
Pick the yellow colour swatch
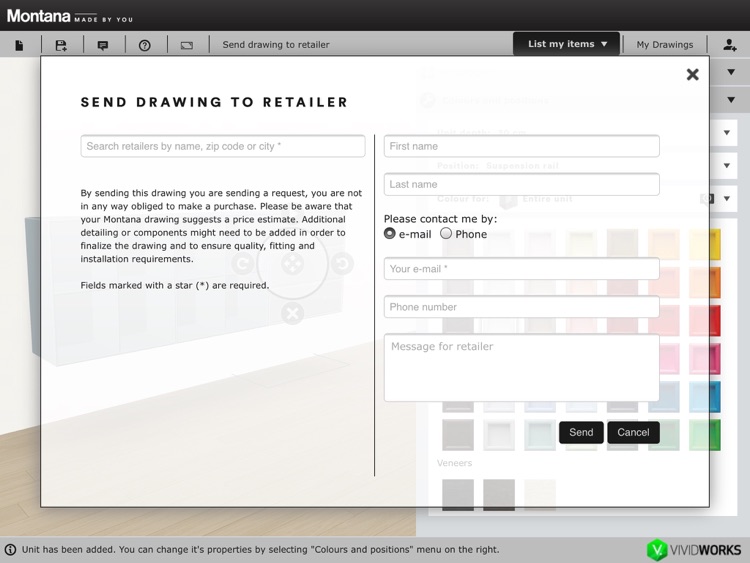tap(705, 244)
